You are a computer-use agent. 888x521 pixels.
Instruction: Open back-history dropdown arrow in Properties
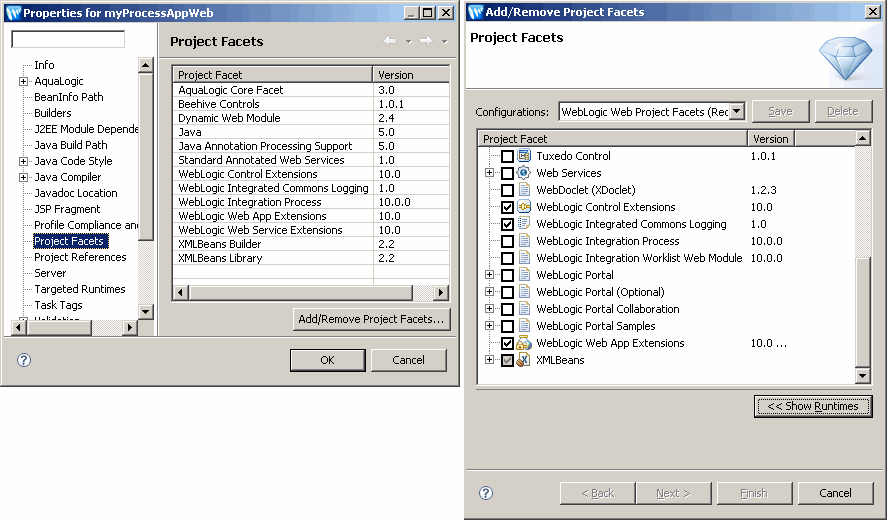408,41
